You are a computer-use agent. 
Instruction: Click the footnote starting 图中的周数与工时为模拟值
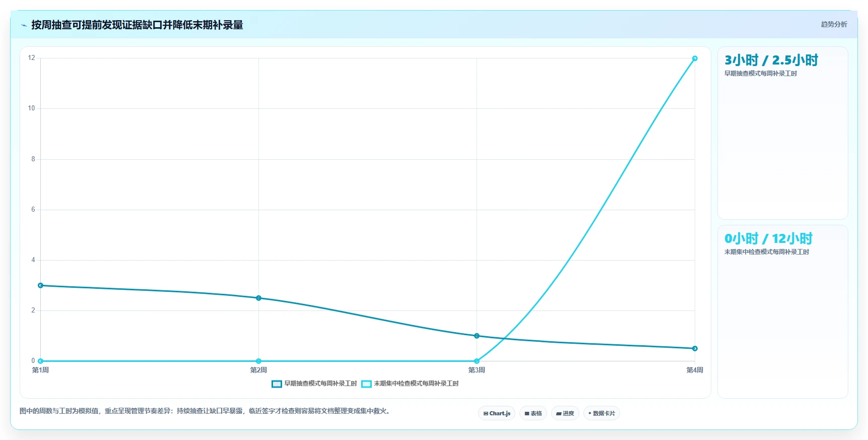(x=206, y=411)
